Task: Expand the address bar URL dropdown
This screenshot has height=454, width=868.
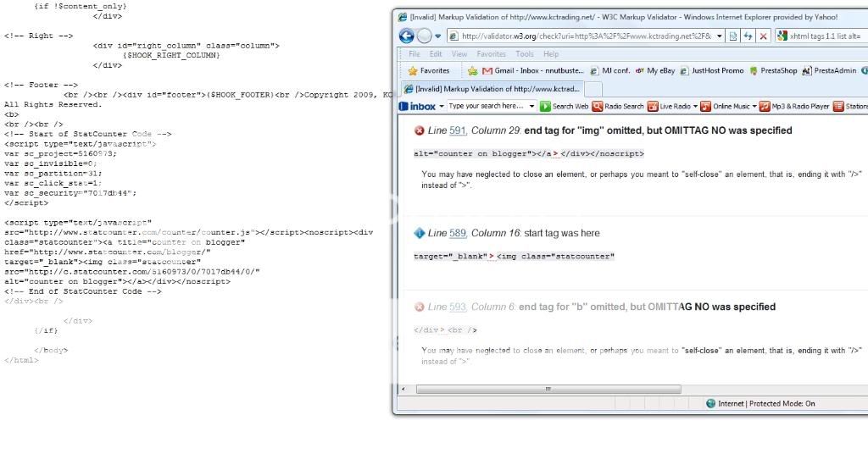Action: click(720, 36)
